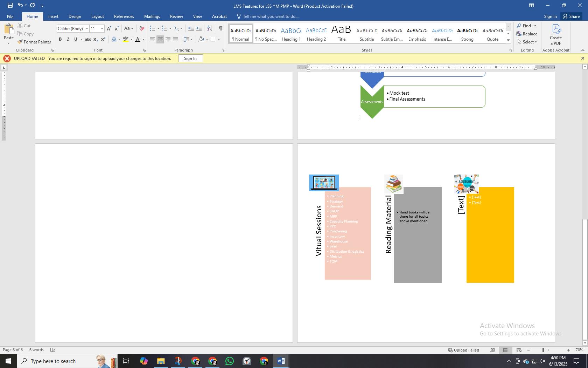Switch to the Layout tab
Image resolution: width=588 pixels, height=368 pixels.
[97, 16]
